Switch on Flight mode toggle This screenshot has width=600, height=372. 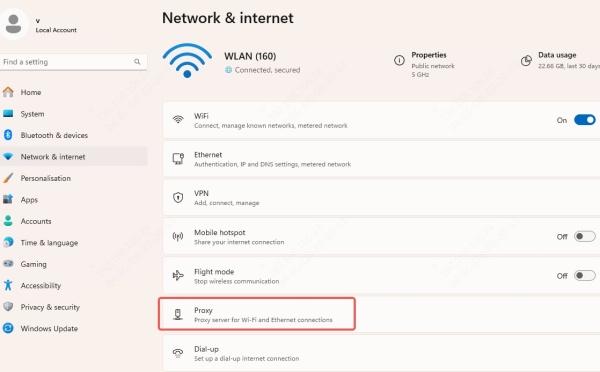click(584, 275)
